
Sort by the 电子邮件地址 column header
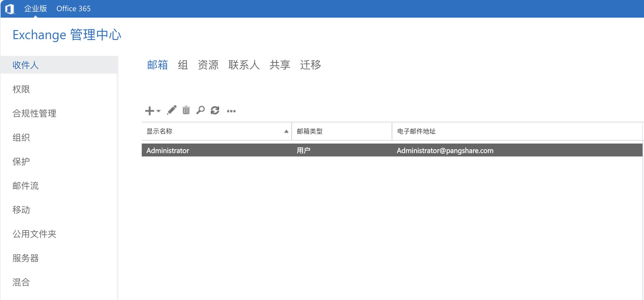pyautogui.click(x=517, y=131)
